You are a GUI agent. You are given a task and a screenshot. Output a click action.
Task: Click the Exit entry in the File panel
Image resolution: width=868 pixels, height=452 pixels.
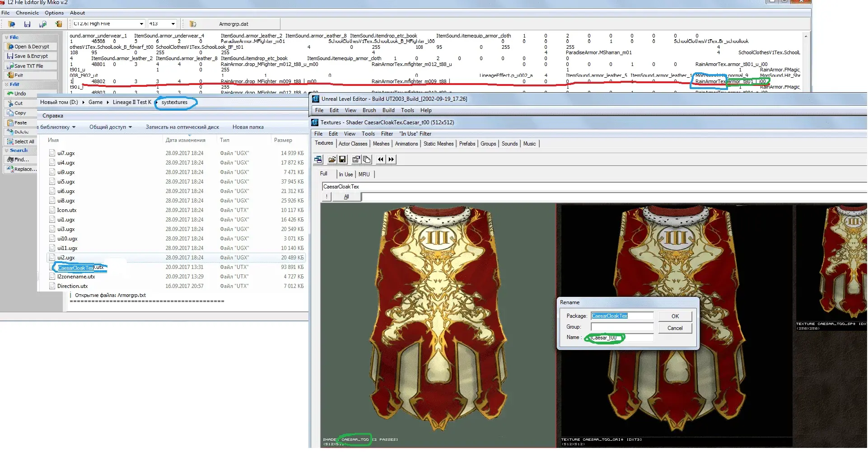[x=31, y=75]
